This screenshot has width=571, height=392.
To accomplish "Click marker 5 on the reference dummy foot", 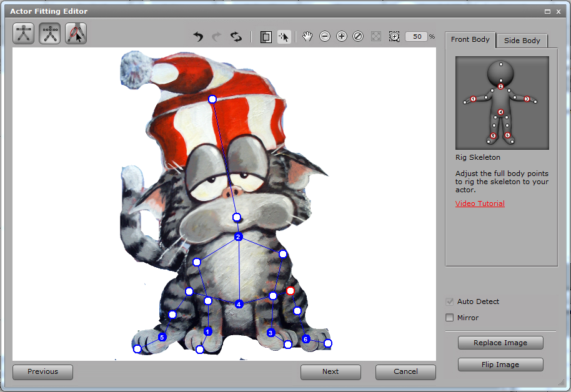I will [x=493, y=135].
